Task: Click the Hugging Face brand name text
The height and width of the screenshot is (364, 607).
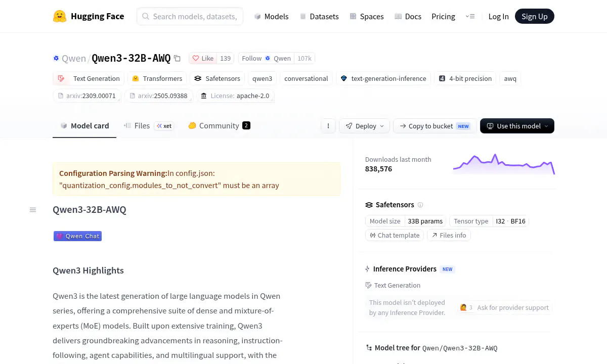Action: 97,16
